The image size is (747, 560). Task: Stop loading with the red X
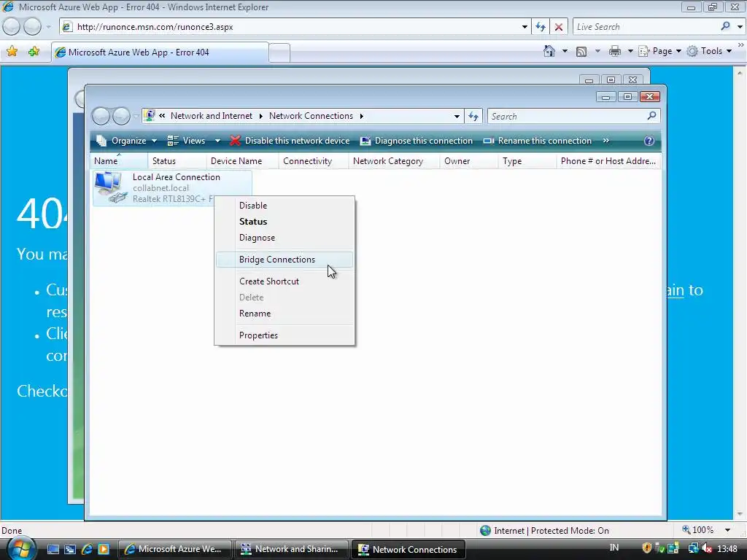(559, 27)
